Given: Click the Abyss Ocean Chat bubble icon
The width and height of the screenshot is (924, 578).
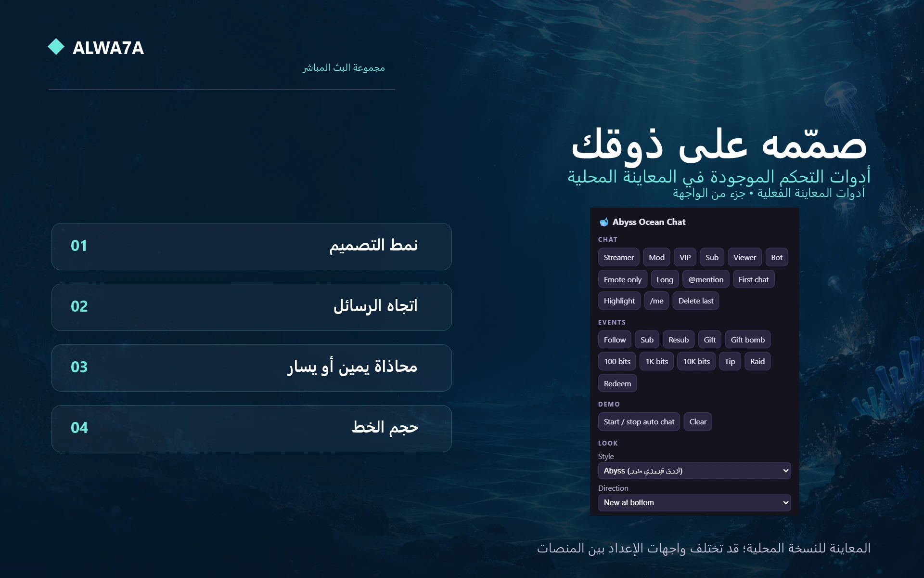Looking at the screenshot, I should coord(603,222).
